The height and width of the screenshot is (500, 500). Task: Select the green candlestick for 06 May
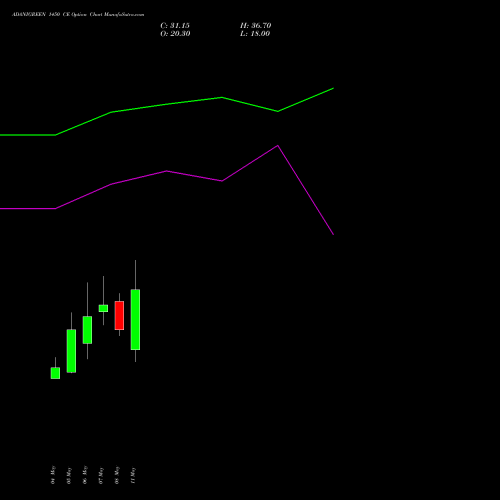tap(87, 330)
